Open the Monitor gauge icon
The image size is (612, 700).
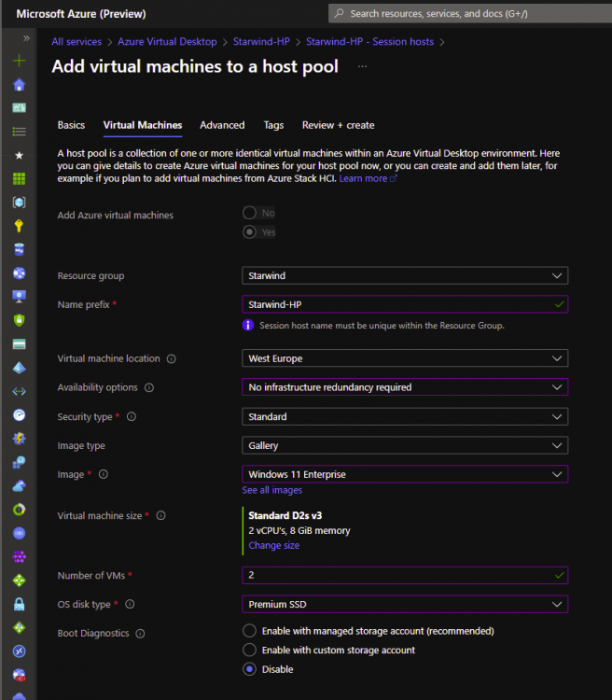point(20,414)
